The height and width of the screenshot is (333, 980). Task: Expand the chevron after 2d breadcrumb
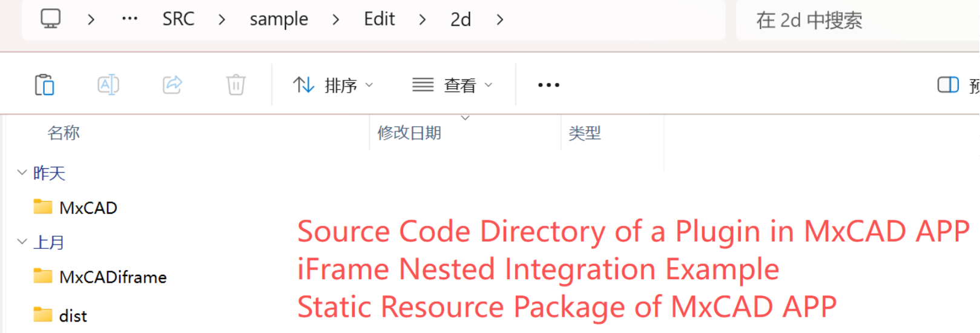pyautogui.click(x=500, y=19)
